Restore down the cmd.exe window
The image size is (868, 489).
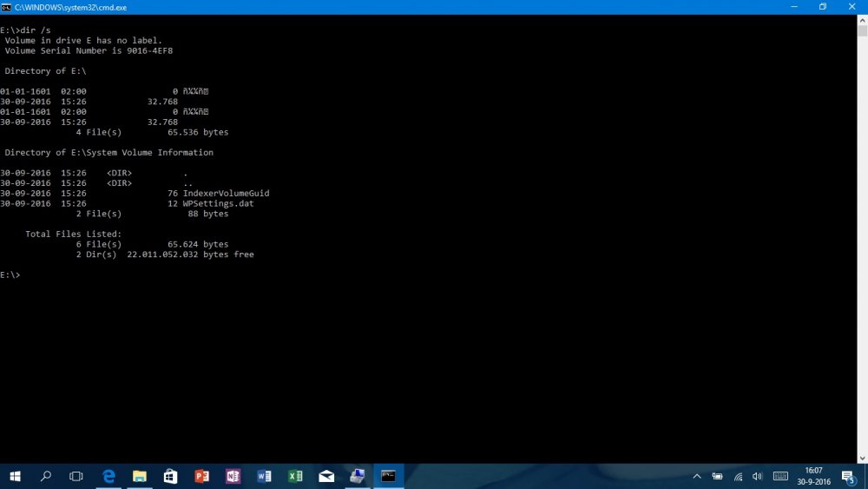(x=823, y=7)
